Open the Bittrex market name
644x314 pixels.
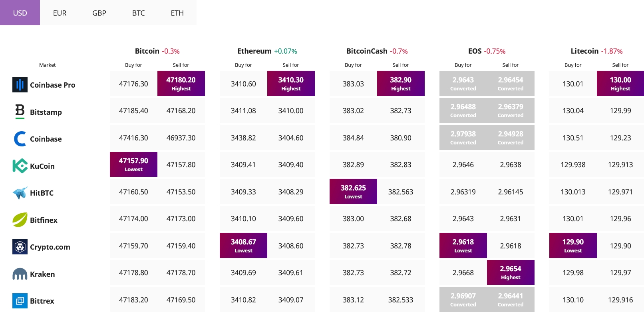point(42,301)
